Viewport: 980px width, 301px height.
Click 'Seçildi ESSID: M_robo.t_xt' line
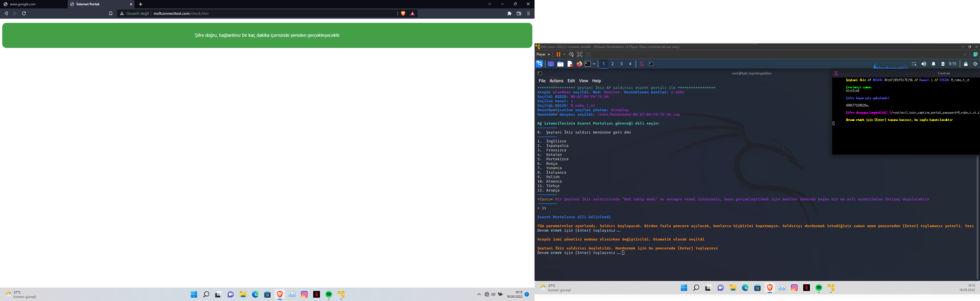566,106
